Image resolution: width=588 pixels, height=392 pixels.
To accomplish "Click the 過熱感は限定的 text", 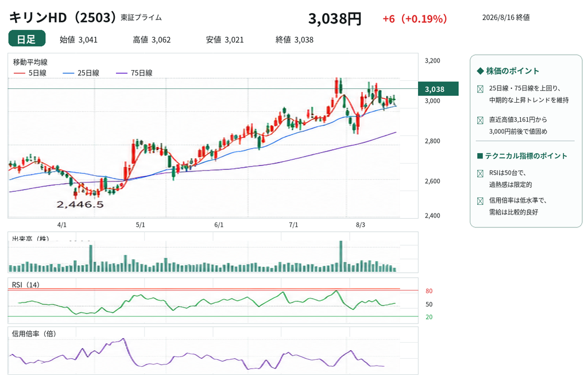I will 510,185.
